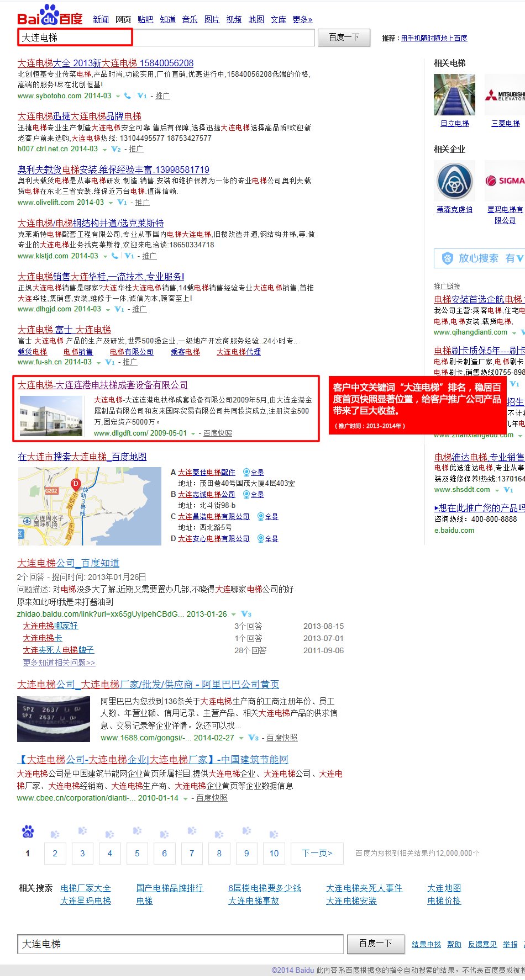Switch to the 新闻 tab
The image size is (525, 980).
(x=101, y=19)
